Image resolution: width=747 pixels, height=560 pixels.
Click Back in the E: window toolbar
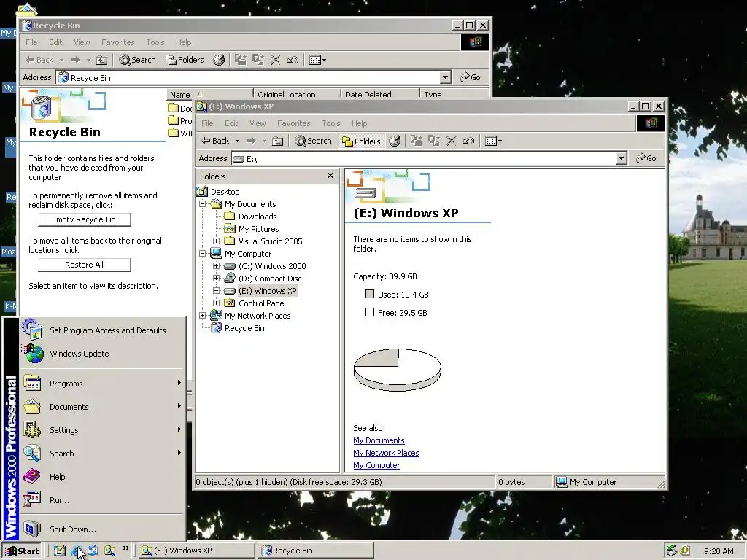(x=215, y=141)
